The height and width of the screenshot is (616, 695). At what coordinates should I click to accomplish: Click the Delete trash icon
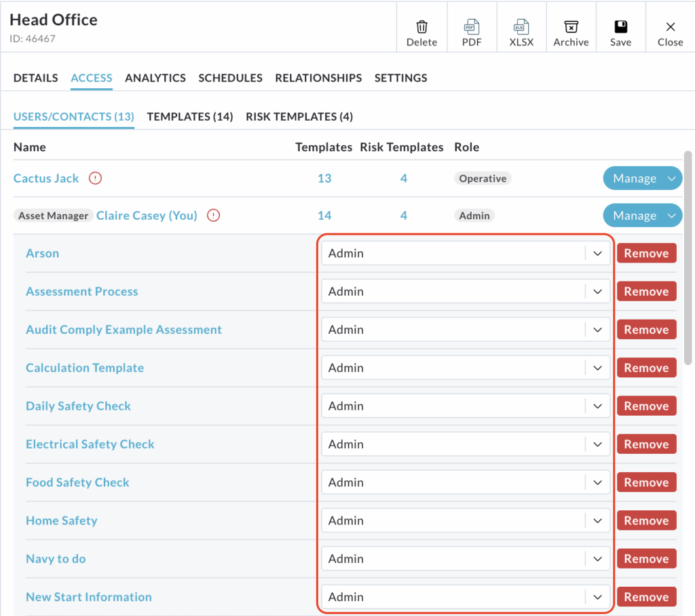[421, 27]
